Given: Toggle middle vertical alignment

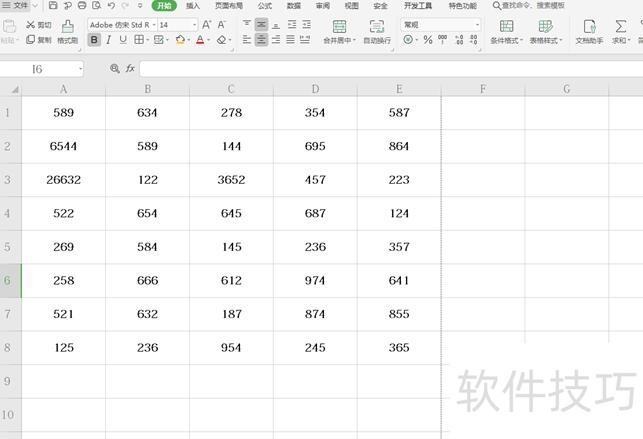Looking at the screenshot, I should pos(261,25).
